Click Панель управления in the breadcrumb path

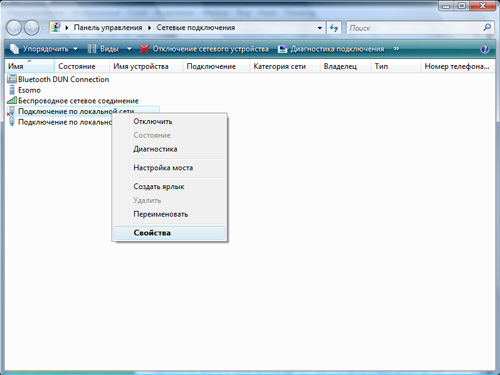108,28
